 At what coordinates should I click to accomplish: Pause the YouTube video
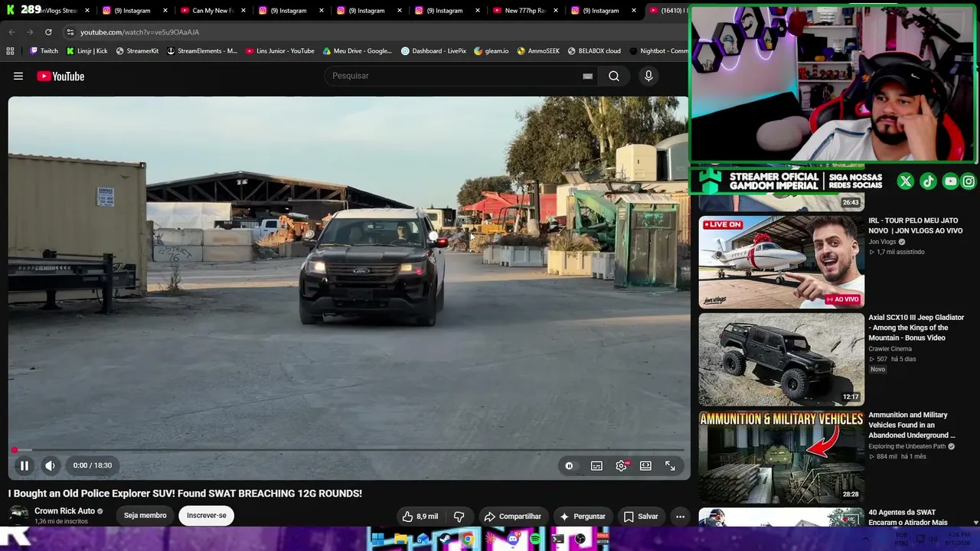coord(24,465)
